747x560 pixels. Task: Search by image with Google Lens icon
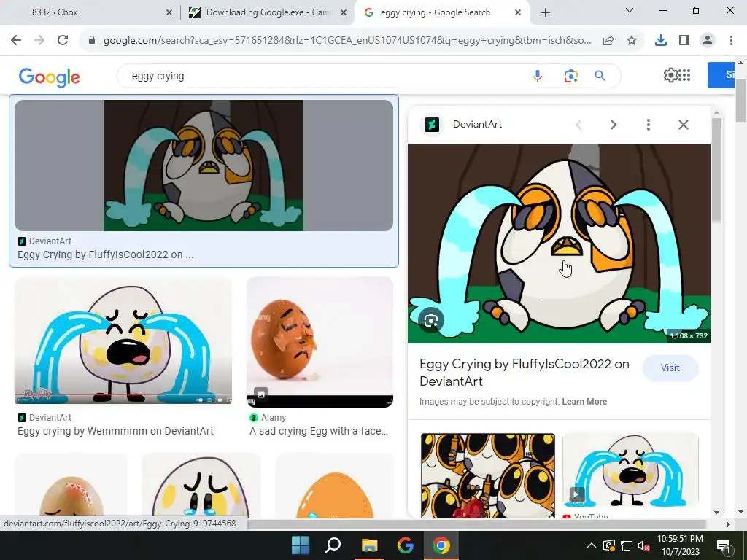click(x=570, y=76)
